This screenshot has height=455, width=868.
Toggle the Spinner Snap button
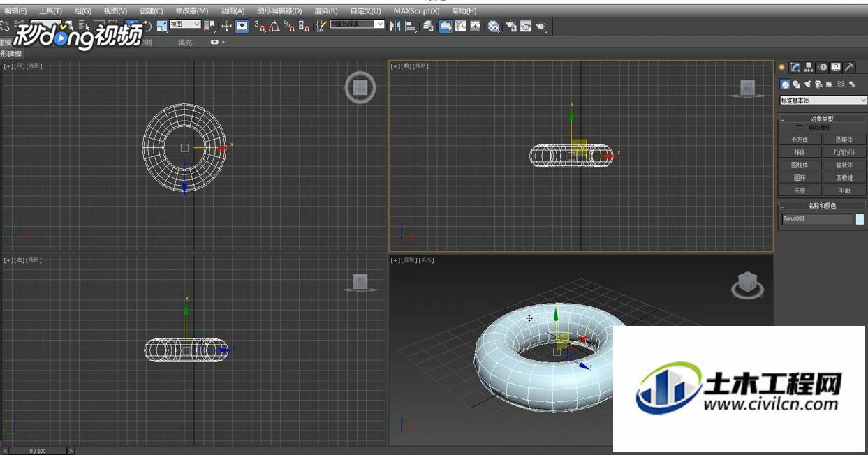tap(304, 26)
